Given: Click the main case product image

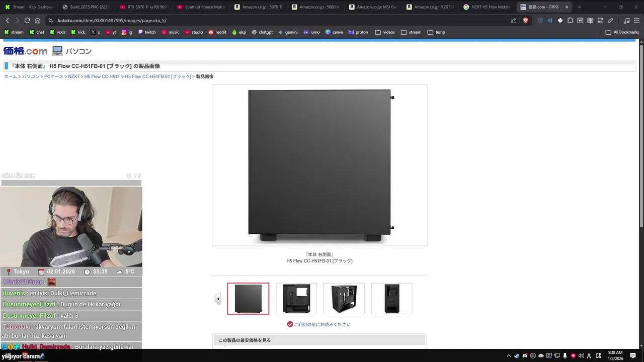Looking at the screenshot, I should click(x=319, y=165).
